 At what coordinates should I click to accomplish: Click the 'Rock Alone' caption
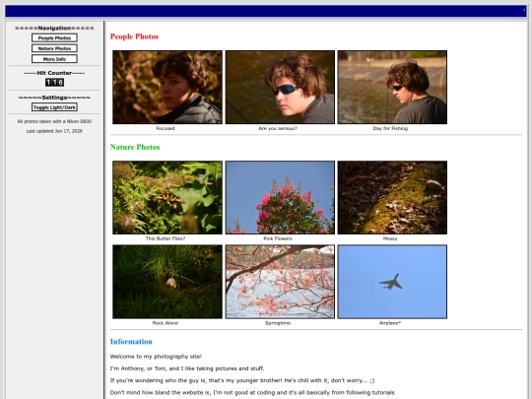click(x=166, y=323)
